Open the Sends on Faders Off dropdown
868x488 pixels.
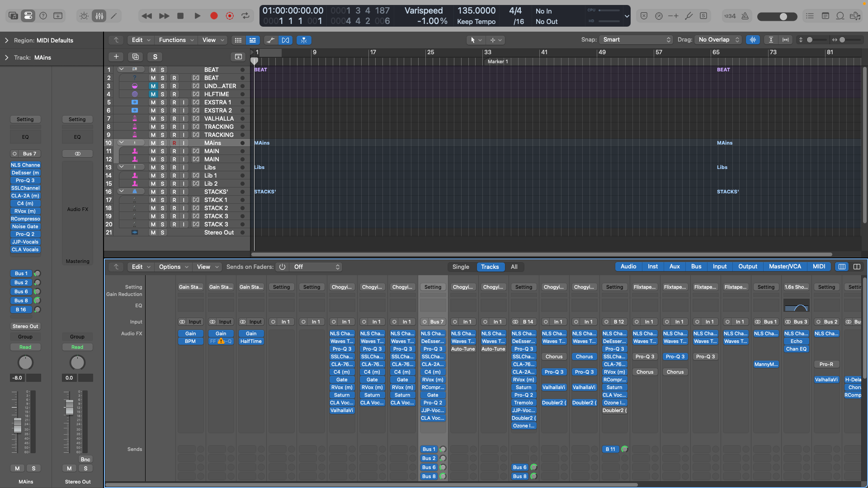(x=316, y=267)
